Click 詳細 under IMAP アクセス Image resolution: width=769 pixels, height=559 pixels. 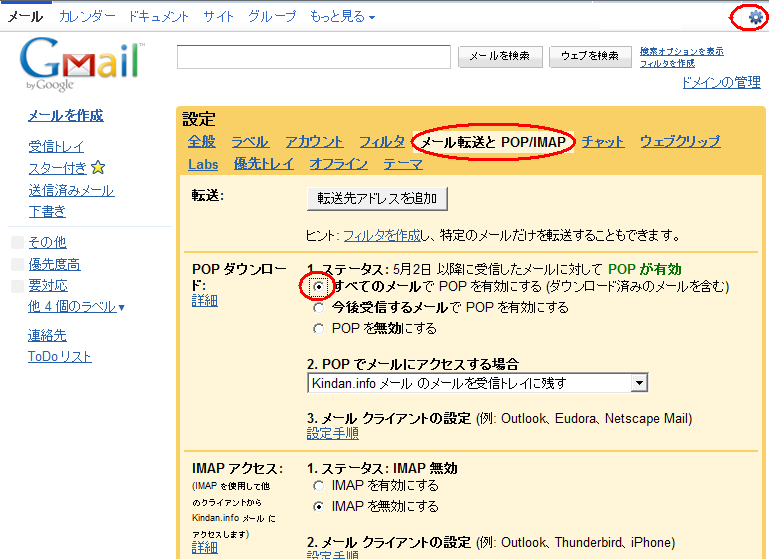click(x=205, y=547)
